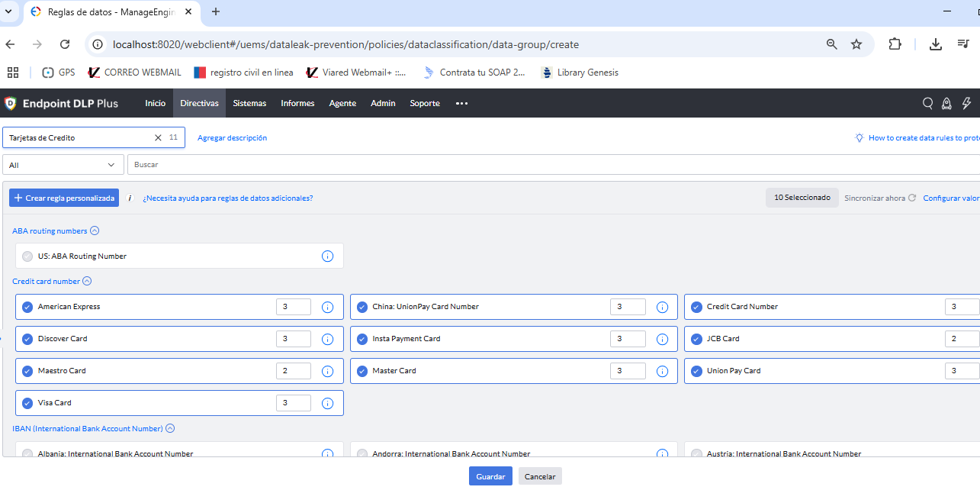Deselect the JCB Card checkbox
980x503 pixels.
[696, 339]
